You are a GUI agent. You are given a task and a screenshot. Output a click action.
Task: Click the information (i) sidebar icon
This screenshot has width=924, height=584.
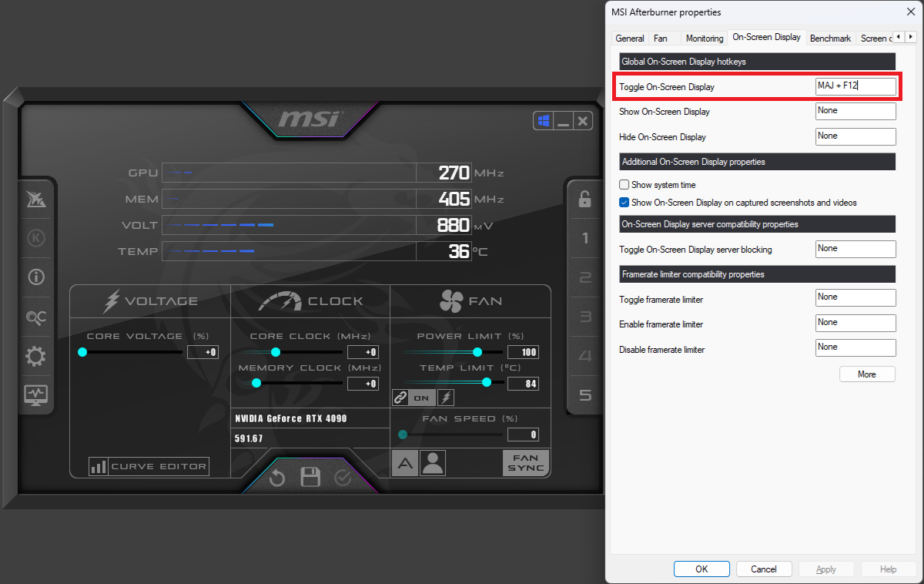(x=36, y=277)
